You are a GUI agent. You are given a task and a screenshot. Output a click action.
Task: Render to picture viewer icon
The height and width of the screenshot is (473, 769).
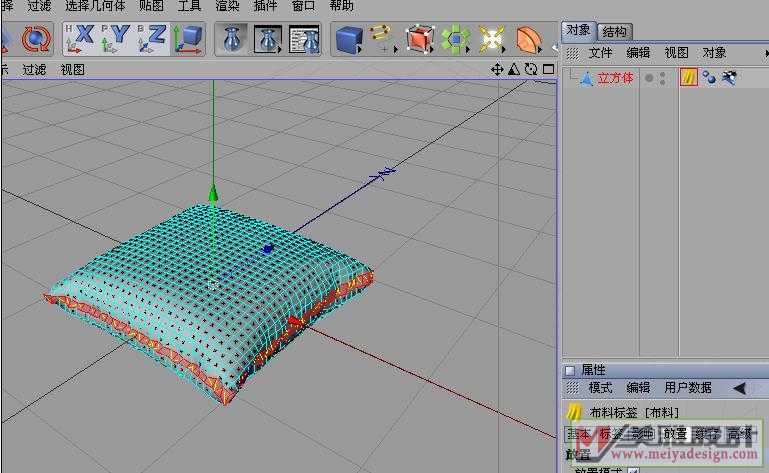(268, 39)
